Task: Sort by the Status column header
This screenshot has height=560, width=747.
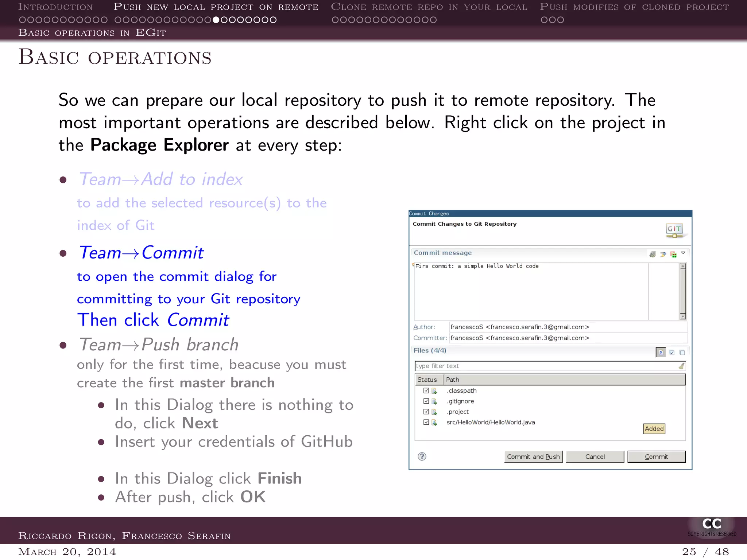Action: tap(429, 380)
